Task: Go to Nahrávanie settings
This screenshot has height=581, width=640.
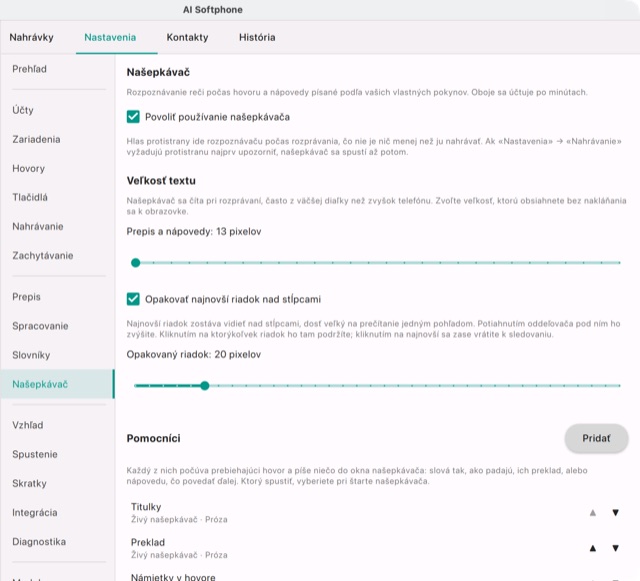Action: (x=57, y=227)
